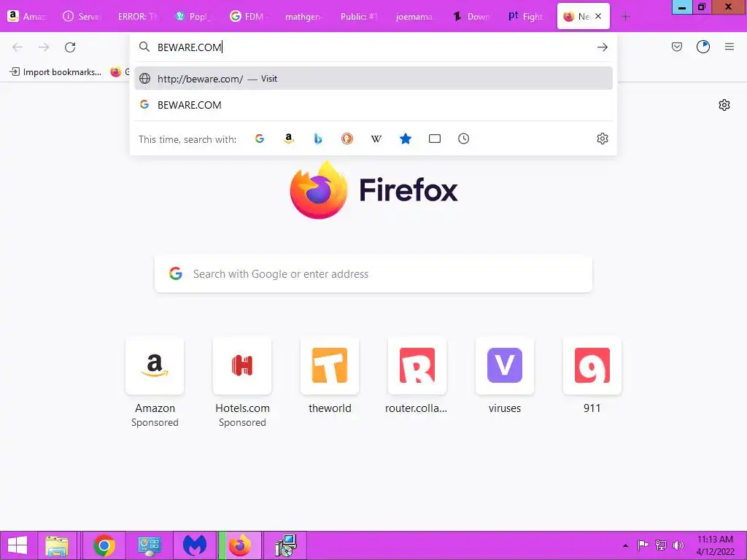Switch to the Down tab
The width and height of the screenshot is (747, 560).
(x=471, y=17)
